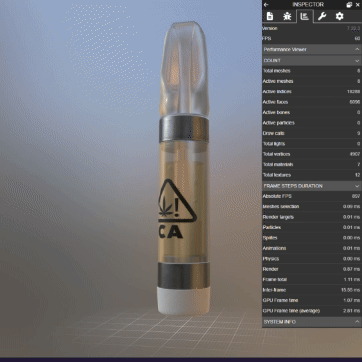Select the Statistics tab chart icon
This screenshot has width=362, height=362.
tap(304, 16)
